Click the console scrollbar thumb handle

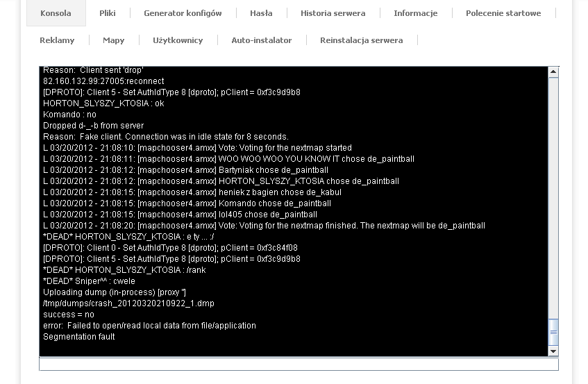click(x=553, y=333)
